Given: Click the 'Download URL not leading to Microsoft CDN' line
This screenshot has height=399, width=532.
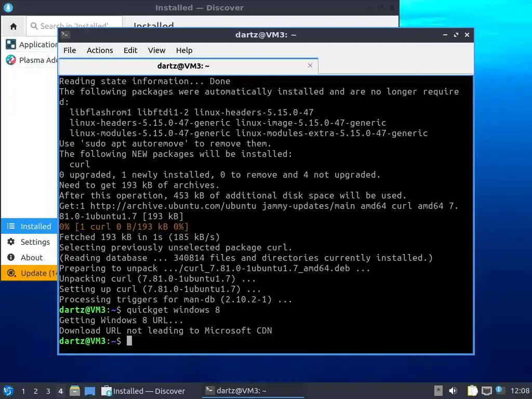Looking at the screenshot, I should pyautogui.click(x=166, y=330).
